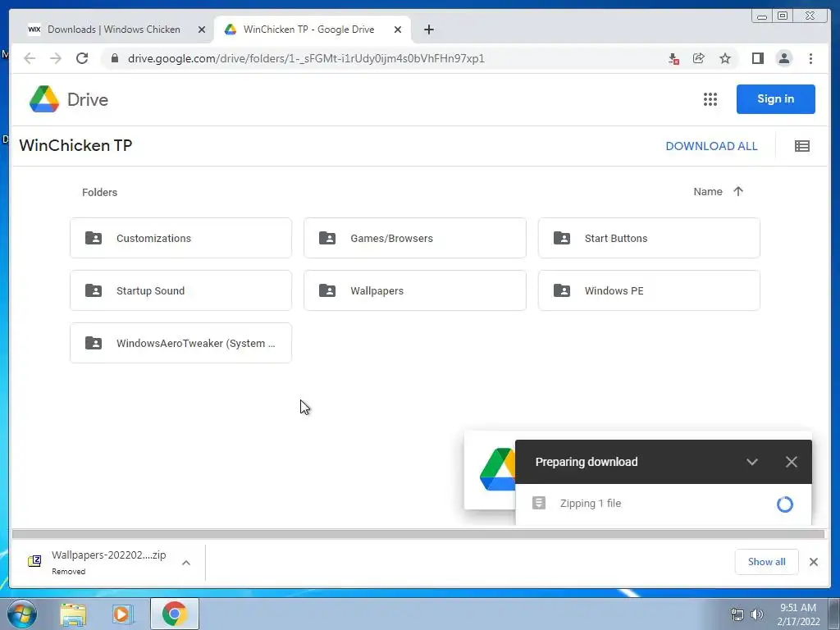This screenshot has width=840, height=630.
Task: Toggle the browser side panel
Action: [x=757, y=58]
